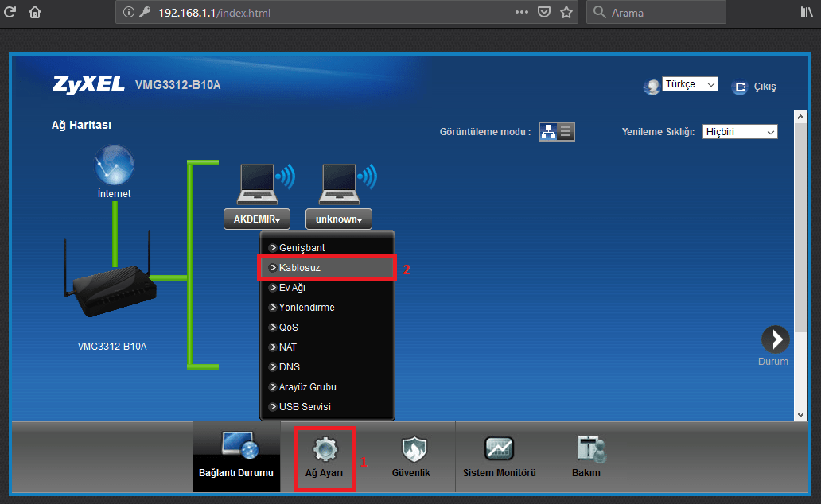Save page to Pocket icon

click(544, 12)
